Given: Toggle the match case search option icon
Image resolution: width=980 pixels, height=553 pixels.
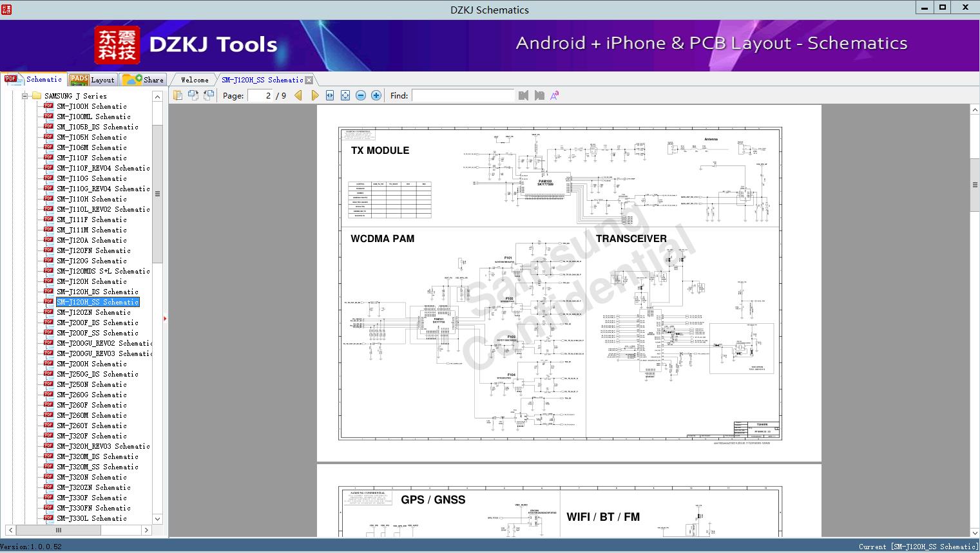Looking at the screenshot, I should 554,95.
